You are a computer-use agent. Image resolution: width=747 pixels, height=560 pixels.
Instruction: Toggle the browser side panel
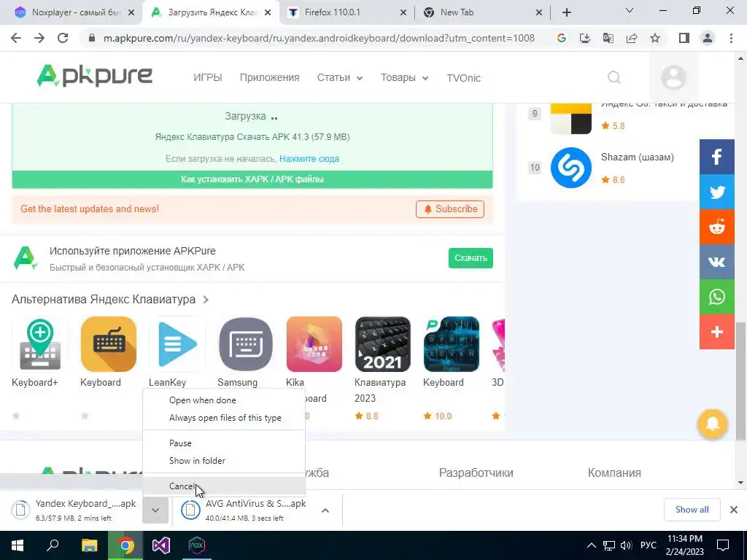coord(684,38)
